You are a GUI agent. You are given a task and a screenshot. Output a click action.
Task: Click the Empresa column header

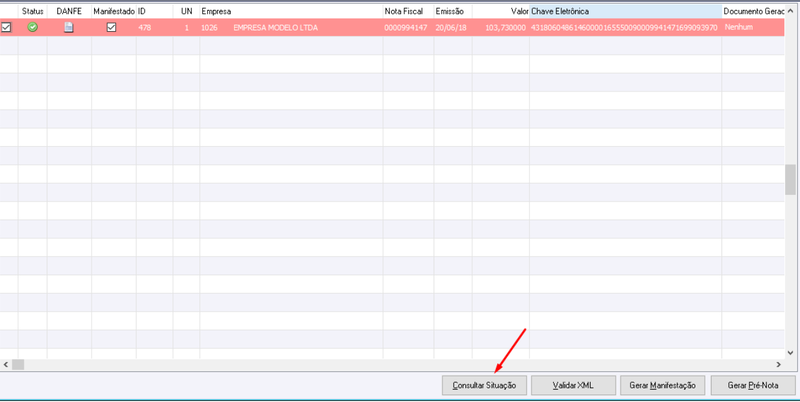pos(291,11)
